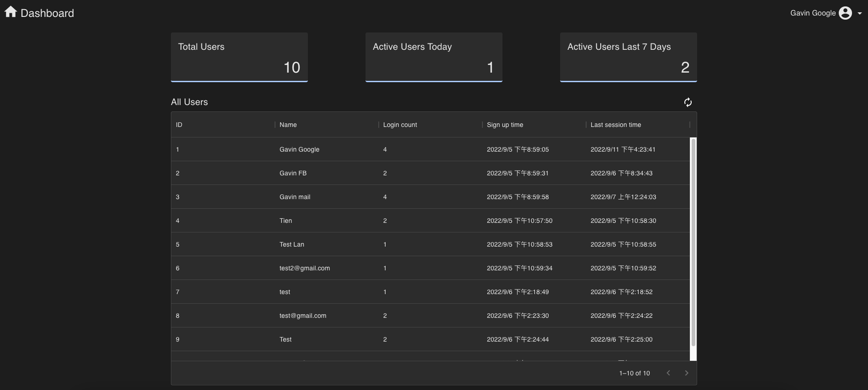Click the Gavin Google name in header
868x390 pixels.
click(x=813, y=13)
